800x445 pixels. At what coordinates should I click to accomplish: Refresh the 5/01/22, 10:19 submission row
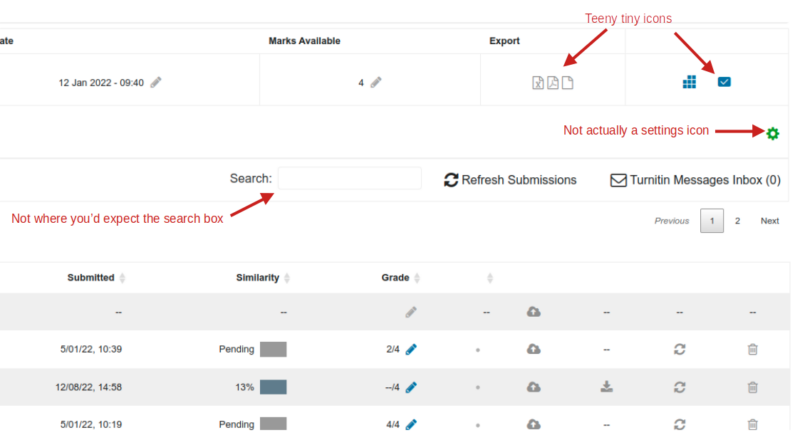coord(680,425)
